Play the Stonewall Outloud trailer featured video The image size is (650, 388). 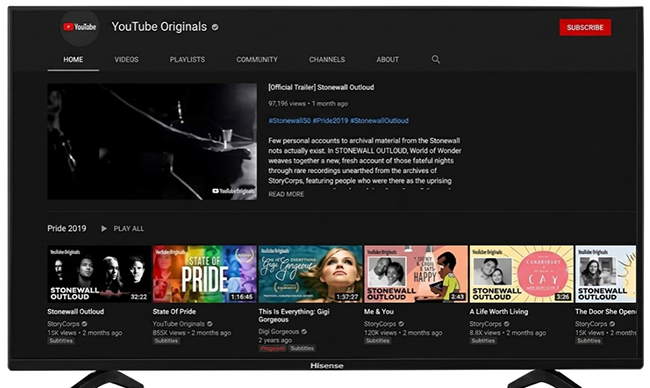click(x=152, y=142)
